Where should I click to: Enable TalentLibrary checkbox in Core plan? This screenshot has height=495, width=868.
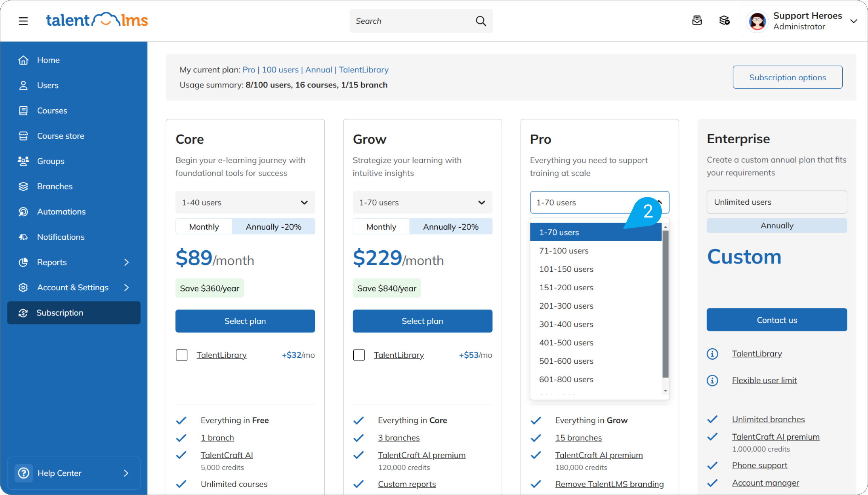click(x=182, y=355)
